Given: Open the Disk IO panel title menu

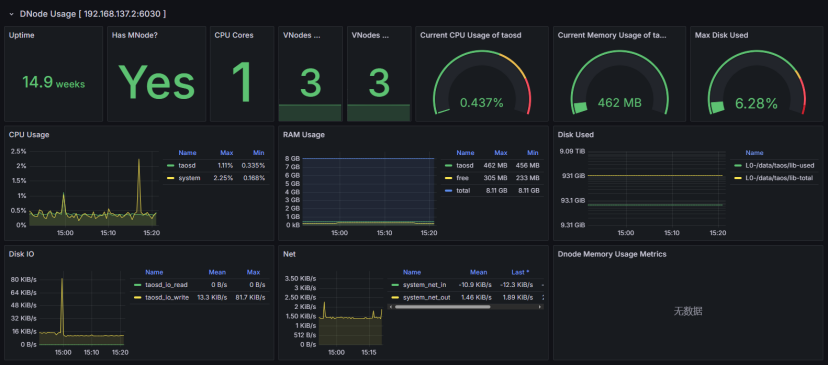Looking at the screenshot, I should coord(22,254).
